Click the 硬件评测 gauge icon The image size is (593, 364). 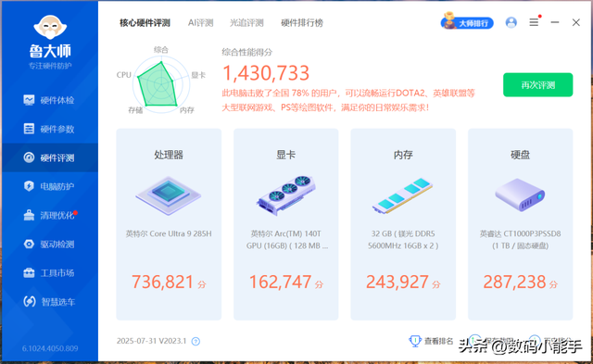(x=29, y=157)
